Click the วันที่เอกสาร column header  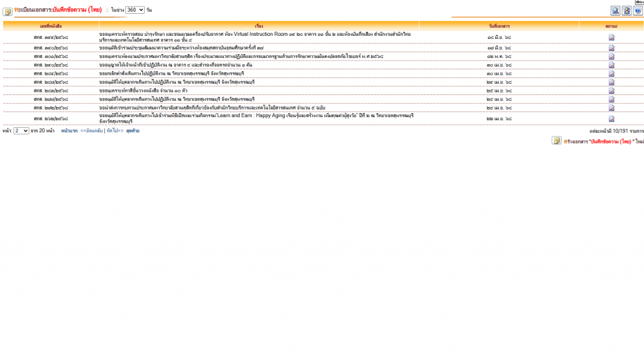(x=499, y=26)
